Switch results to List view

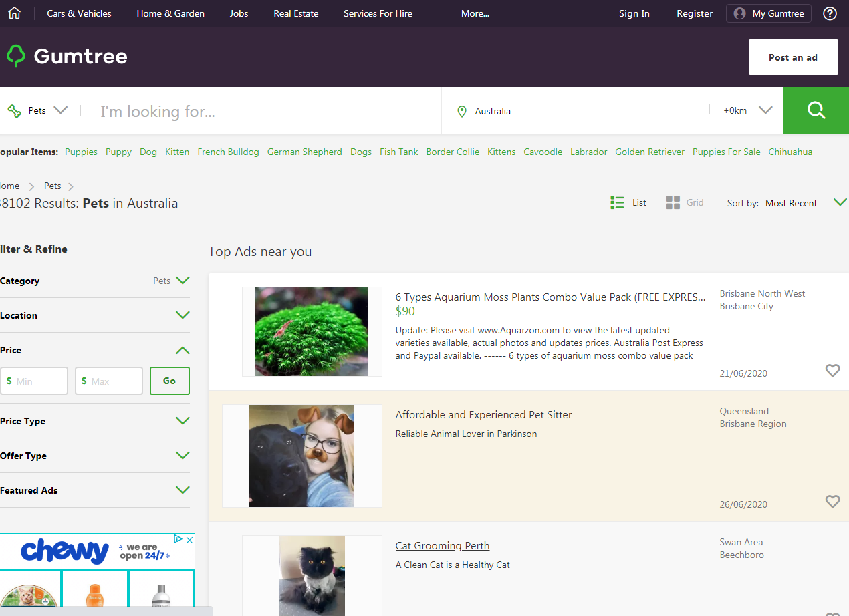[x=628, y=202]
